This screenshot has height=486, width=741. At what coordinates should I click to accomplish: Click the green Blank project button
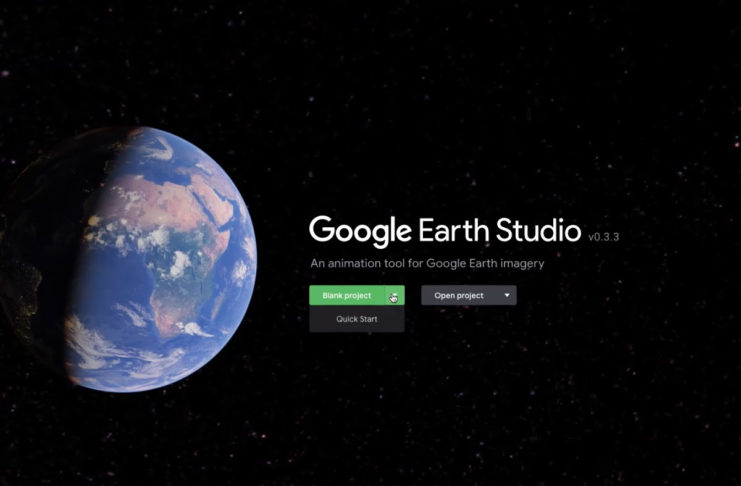point(347,295)
